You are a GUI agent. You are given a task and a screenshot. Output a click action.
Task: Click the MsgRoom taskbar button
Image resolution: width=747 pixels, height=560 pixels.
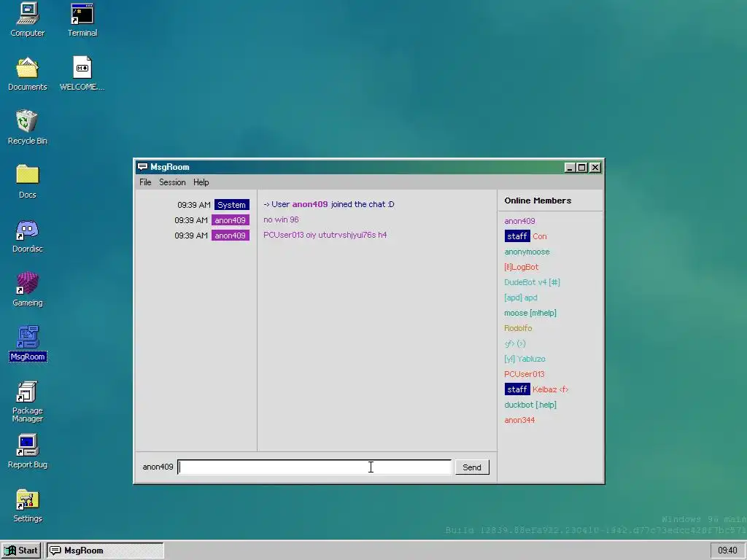(x=105, y=551)
